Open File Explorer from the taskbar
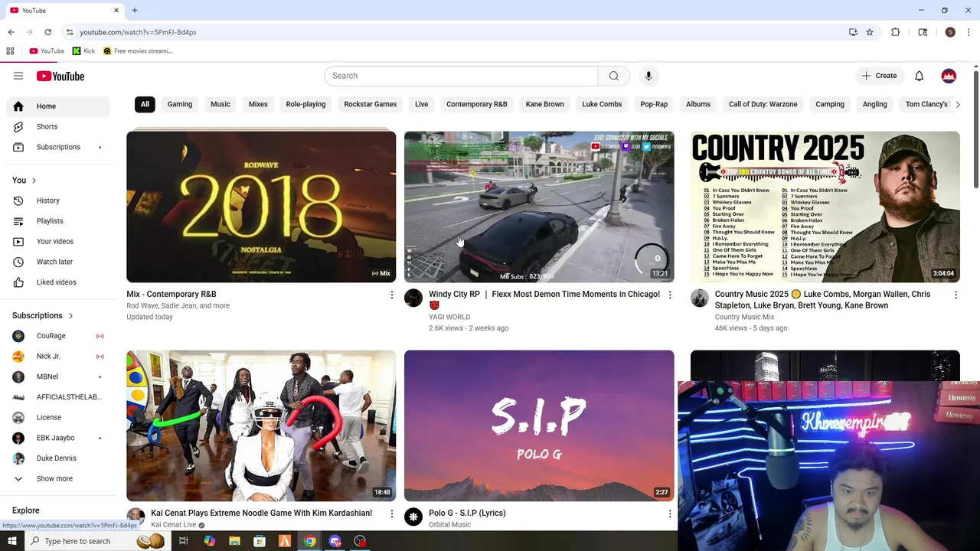Screen dimensions: 980x551 (234, 541)
